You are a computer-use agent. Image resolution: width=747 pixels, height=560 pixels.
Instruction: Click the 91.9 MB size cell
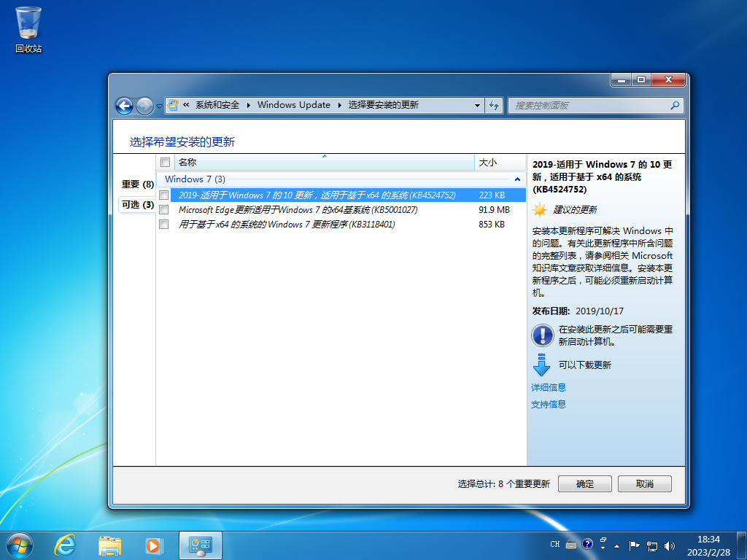494,210
